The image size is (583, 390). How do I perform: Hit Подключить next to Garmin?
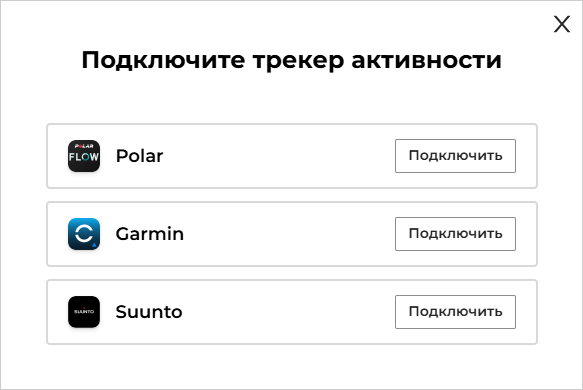455,234
